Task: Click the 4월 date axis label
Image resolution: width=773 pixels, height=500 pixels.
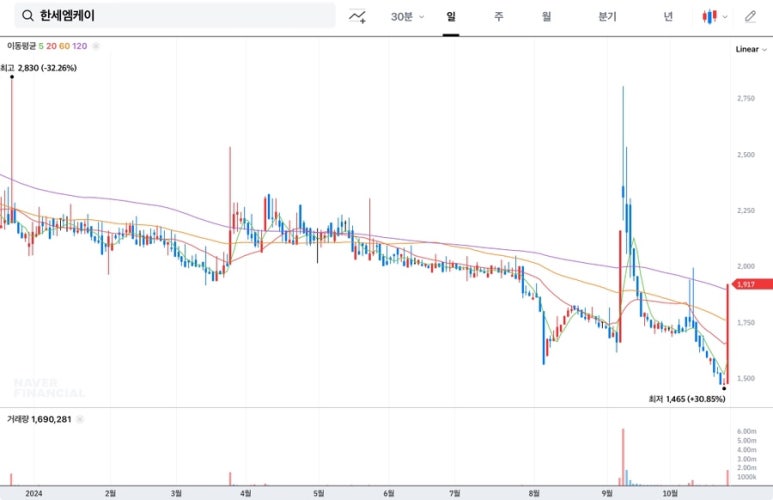Action: tap(246, 493)
